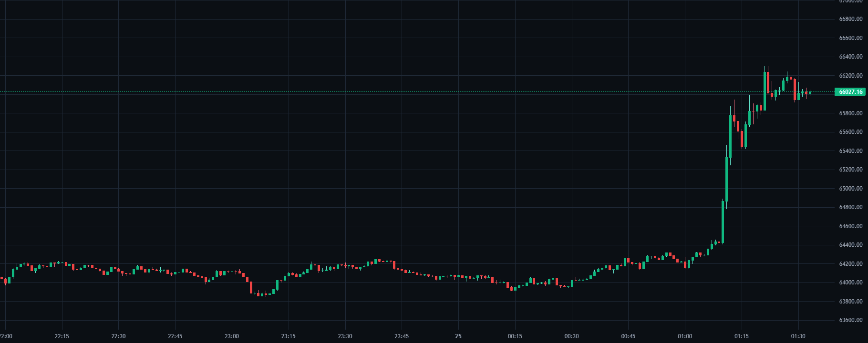Pick the 00:45 time axis mark
Viewport: 868px width, 343px height.
[x=628, y=336]
